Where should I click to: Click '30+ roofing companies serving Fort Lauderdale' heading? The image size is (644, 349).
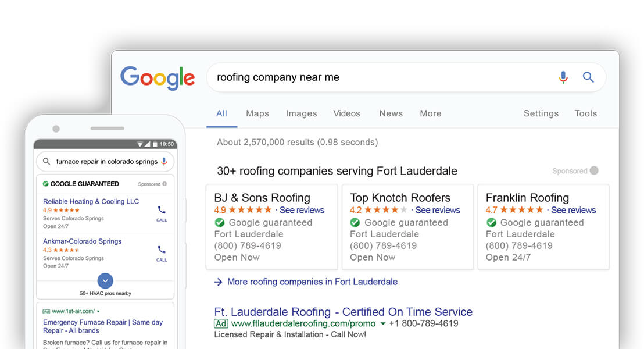click(x=337, y=171)
